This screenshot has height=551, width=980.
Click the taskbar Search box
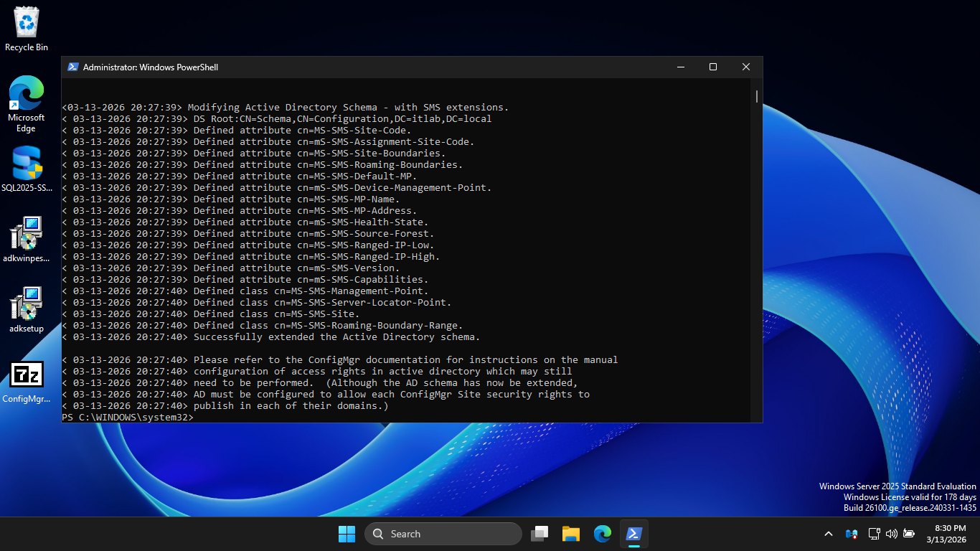coord(443,534)
